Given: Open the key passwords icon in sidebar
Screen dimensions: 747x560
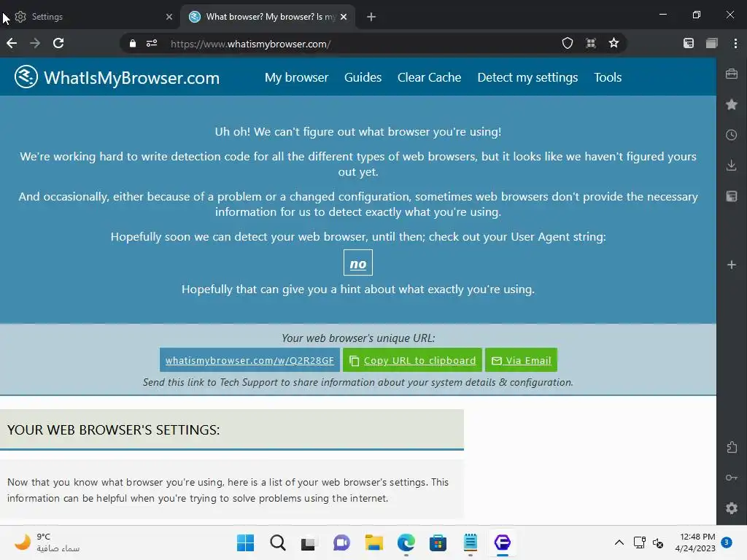Looking at the screenshot, I should (732, 478).
